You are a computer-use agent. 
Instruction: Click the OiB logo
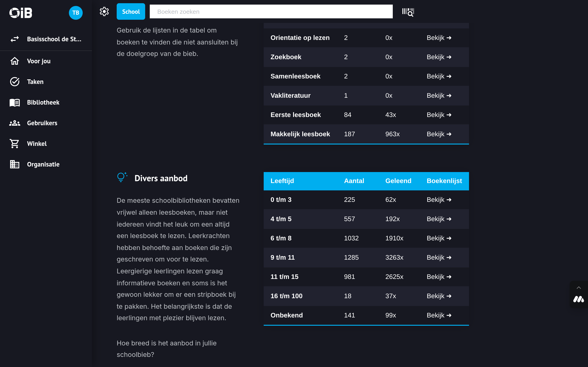21,13
